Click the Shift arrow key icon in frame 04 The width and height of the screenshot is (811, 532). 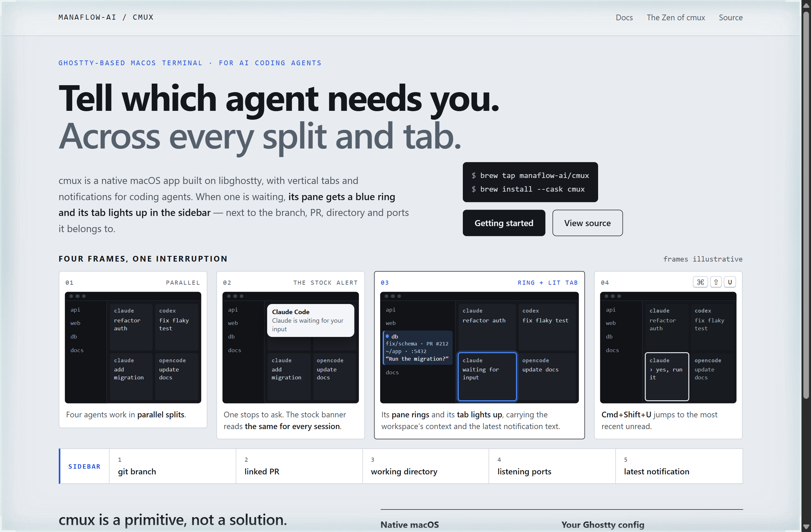(x=716, y=282)
